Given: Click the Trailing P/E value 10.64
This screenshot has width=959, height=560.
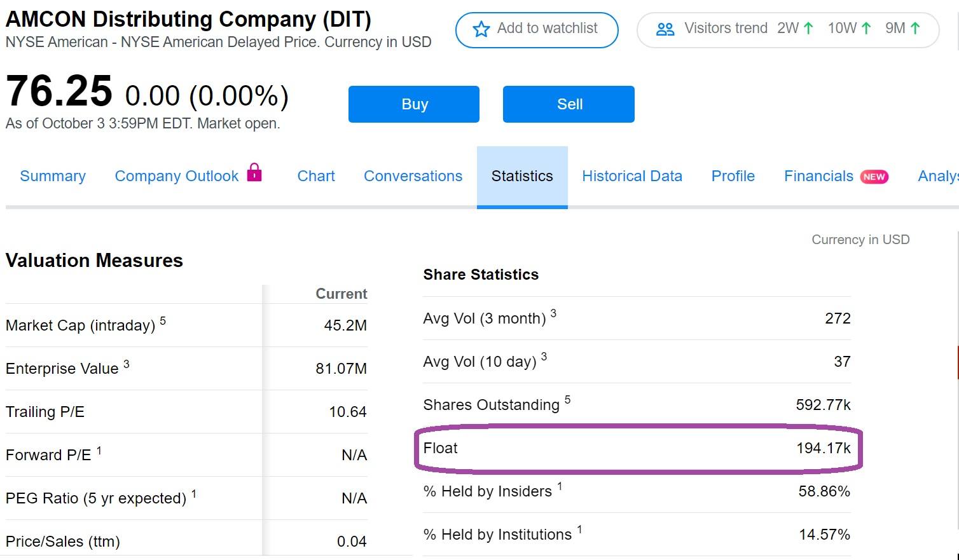Looking at the screenshot, I should 348,412.
